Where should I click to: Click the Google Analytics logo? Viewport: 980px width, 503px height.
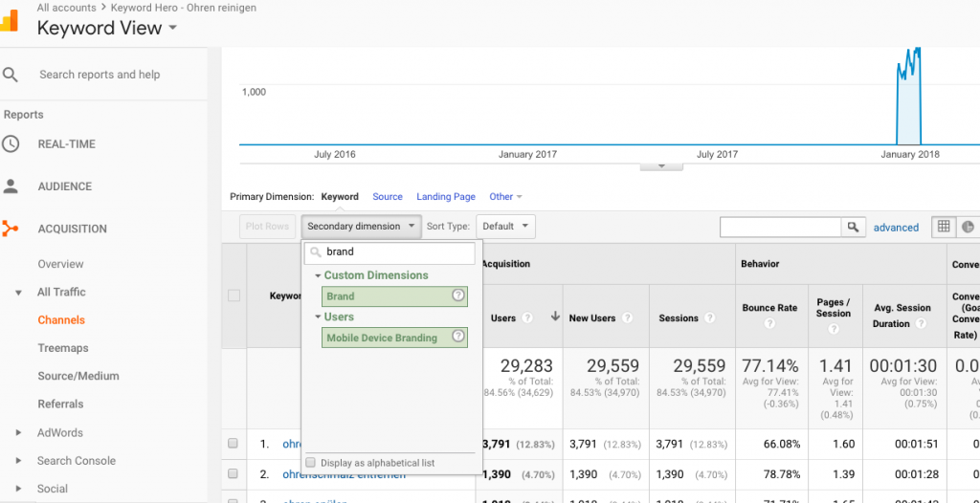(x=9, y=21)
